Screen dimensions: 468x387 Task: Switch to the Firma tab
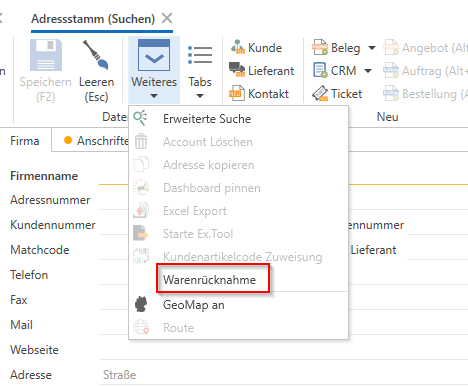[25, 141]
